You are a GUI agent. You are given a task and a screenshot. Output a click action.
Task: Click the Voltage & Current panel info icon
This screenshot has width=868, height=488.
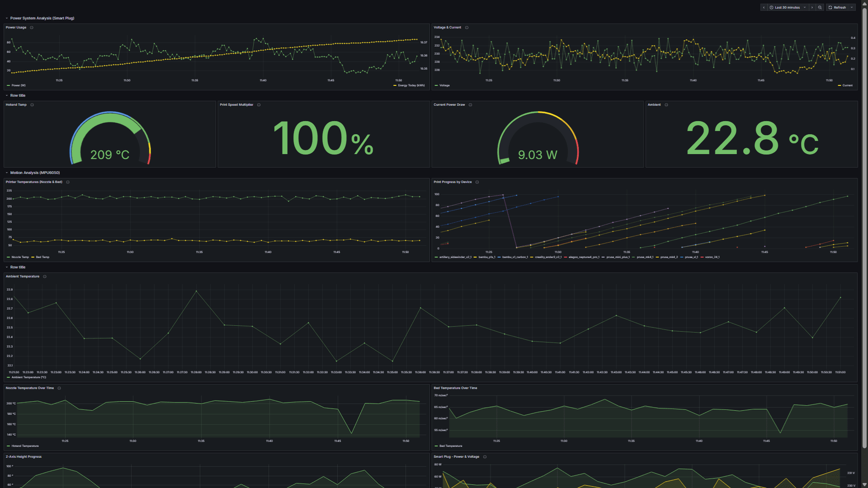[x=467, y=28]
